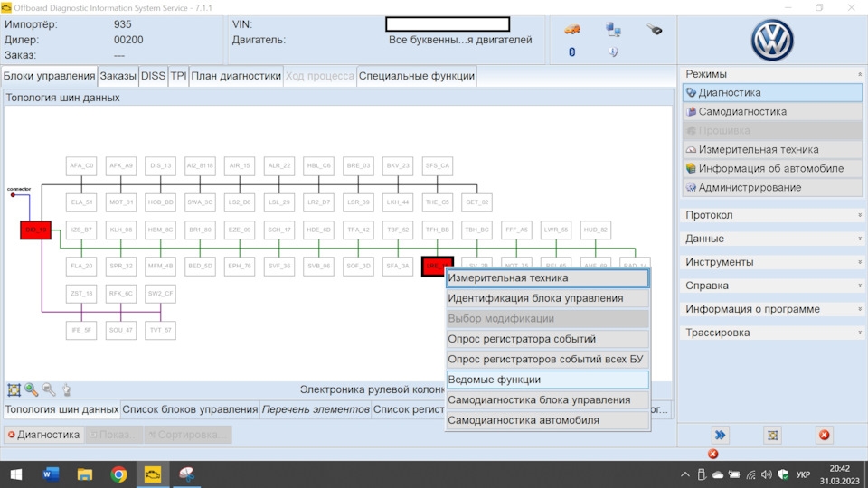This screenshot has height=488, width=868.
Task: Choose Опрос регистратора событий menu entry
Action: [548, 339]
